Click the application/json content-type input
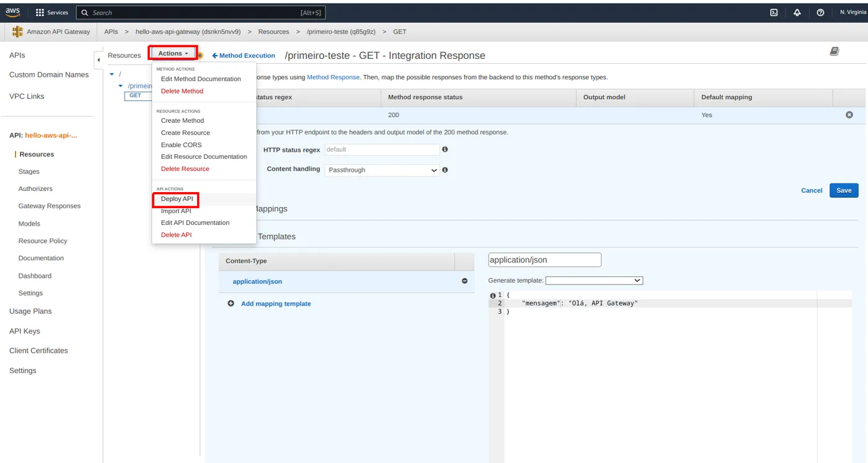Image resolution: width=868 pixels, height=463 pixels. (x=544, y=260)
